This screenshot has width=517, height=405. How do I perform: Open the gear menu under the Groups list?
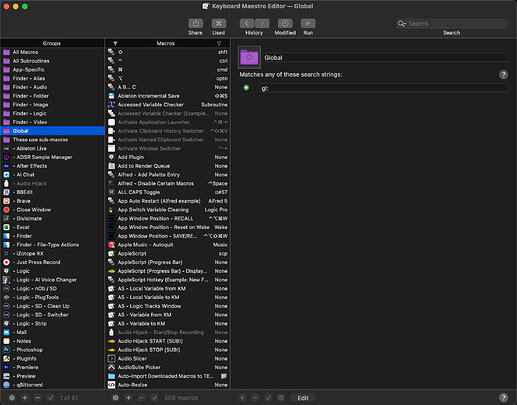(x=12, y=398)
